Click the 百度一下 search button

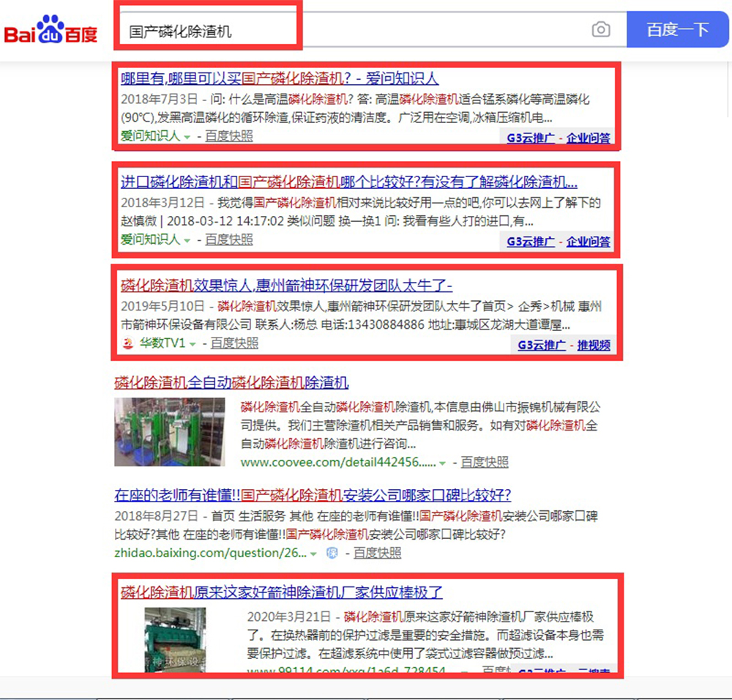677,29
